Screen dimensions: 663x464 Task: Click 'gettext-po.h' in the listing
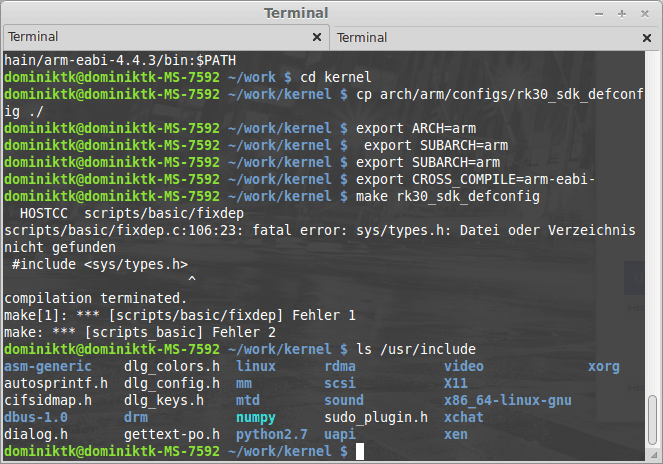point(172,434)
